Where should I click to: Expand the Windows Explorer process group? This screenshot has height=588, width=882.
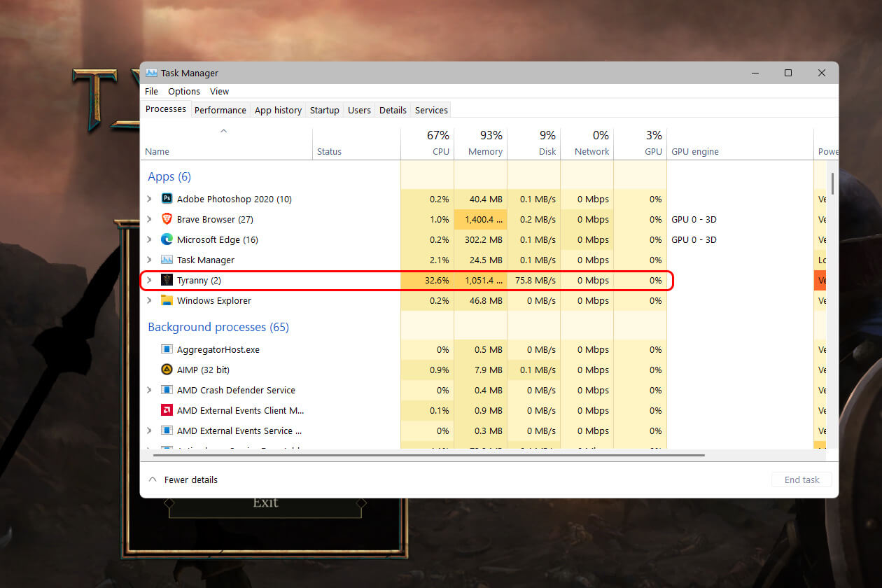tap(149, 300)
